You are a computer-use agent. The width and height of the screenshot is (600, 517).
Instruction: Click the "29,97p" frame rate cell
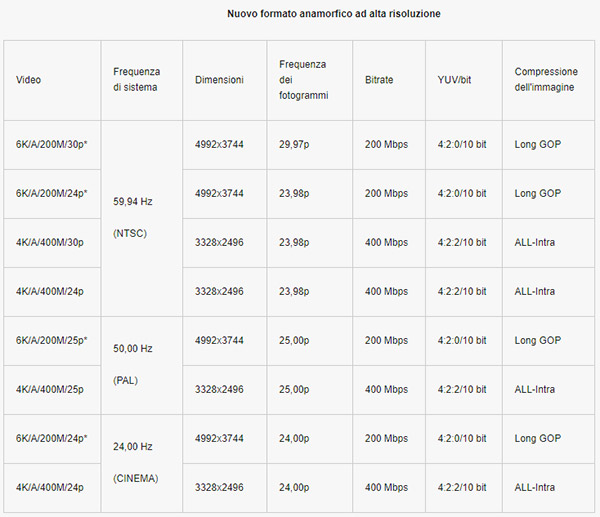[x=295, y=144]
